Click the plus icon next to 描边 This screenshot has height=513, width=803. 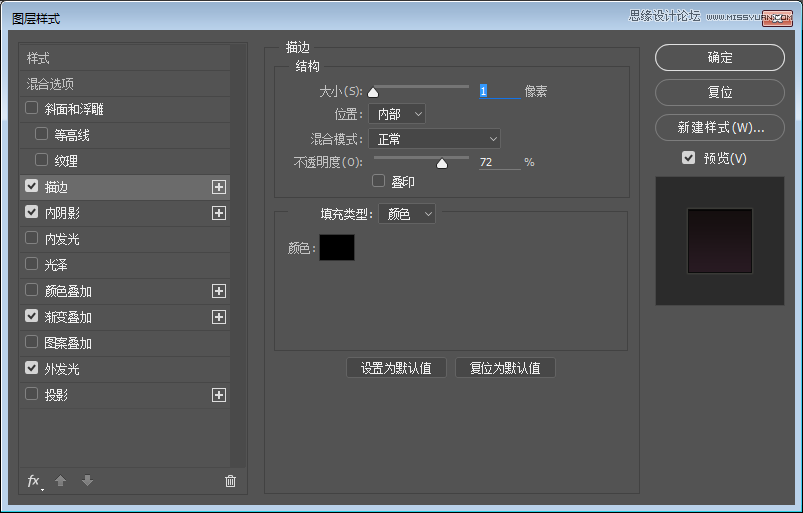tap(219, 187)
